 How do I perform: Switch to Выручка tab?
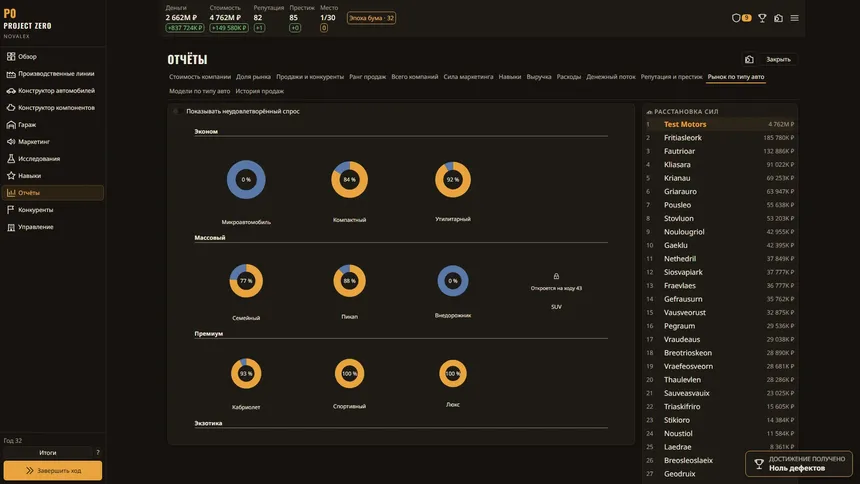539,77
